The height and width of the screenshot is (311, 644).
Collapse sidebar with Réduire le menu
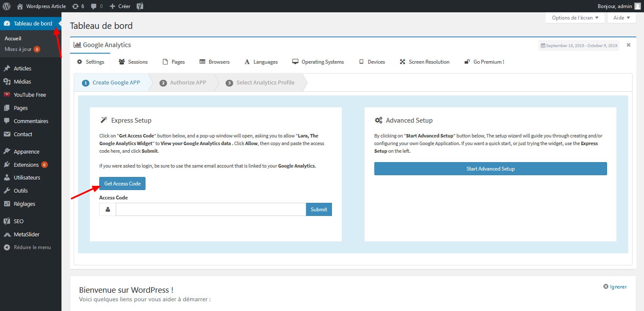click(31, 247)
